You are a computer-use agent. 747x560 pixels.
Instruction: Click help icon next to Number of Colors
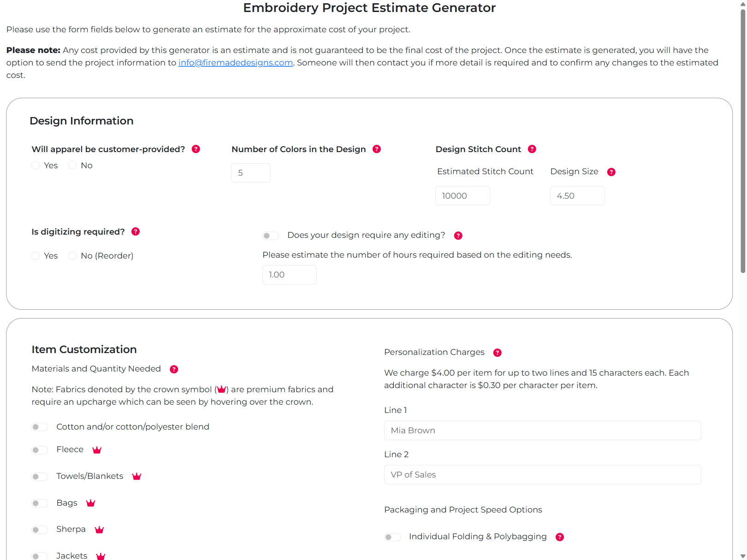[377, 149]
